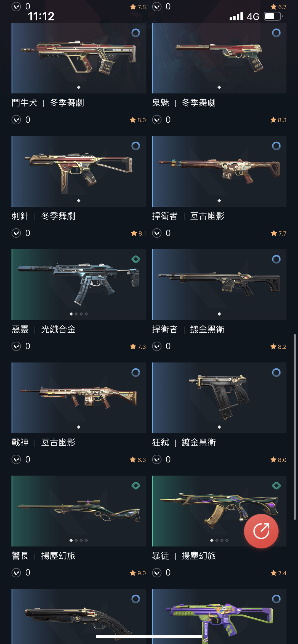This screenshot has width=298, height=644.
Task: Tap green tier diamond on 警長 揚塵幻旅
Action: pos(135,486)
